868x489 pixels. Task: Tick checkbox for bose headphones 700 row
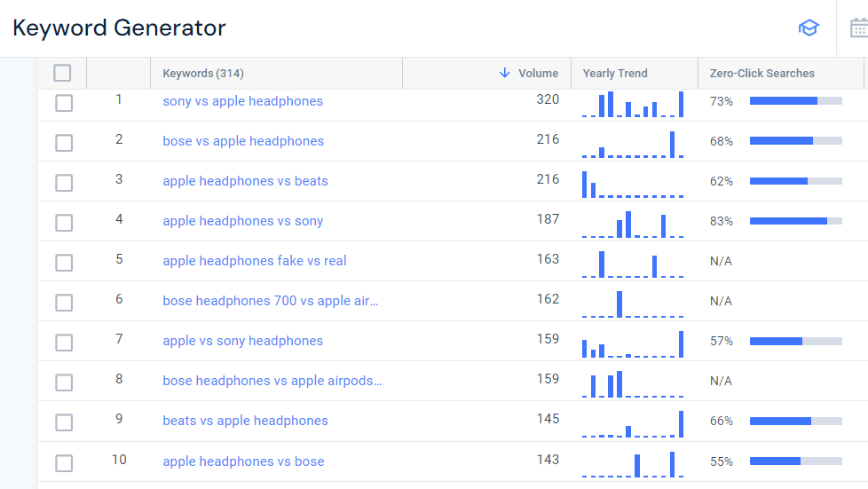pos(64,303)
